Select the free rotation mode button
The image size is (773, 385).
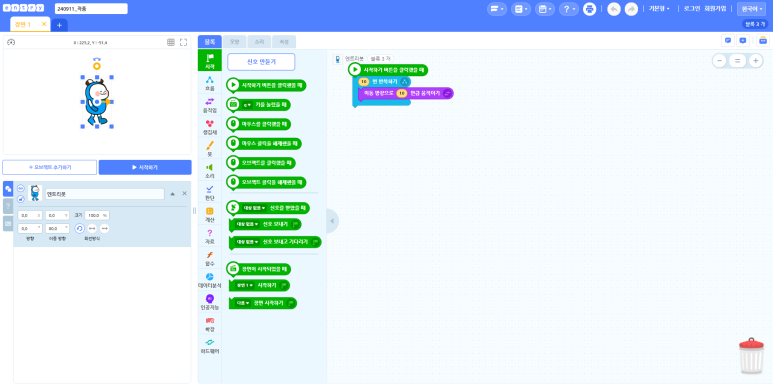click(x=79, y=228)
